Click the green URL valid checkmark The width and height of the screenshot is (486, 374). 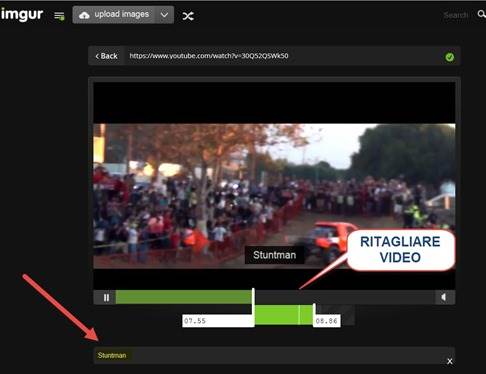click(x=450, y=57)
